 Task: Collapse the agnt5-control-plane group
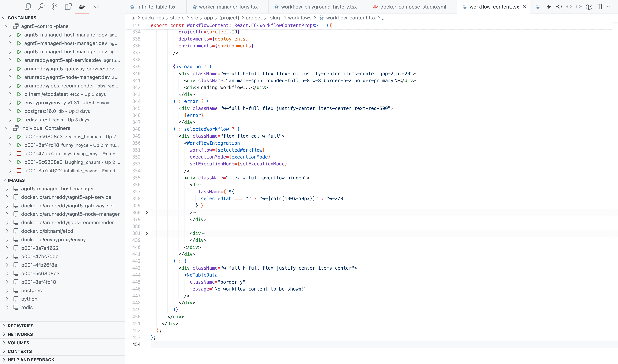click(x=7, y=26)
